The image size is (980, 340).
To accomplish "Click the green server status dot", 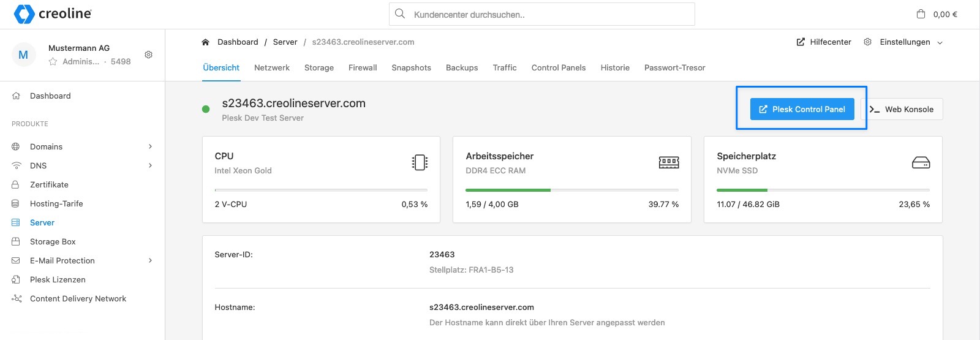I will 206,109.
